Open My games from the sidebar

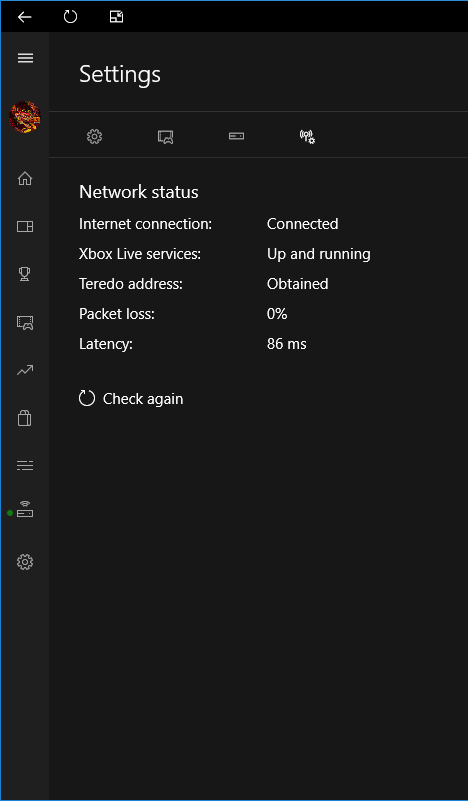click(x=25, y=226)
